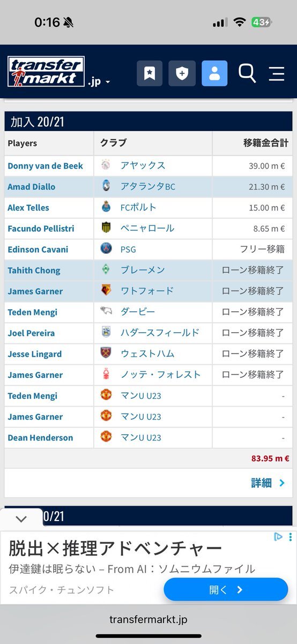Open the search magnifier icon

click(247, 74)
